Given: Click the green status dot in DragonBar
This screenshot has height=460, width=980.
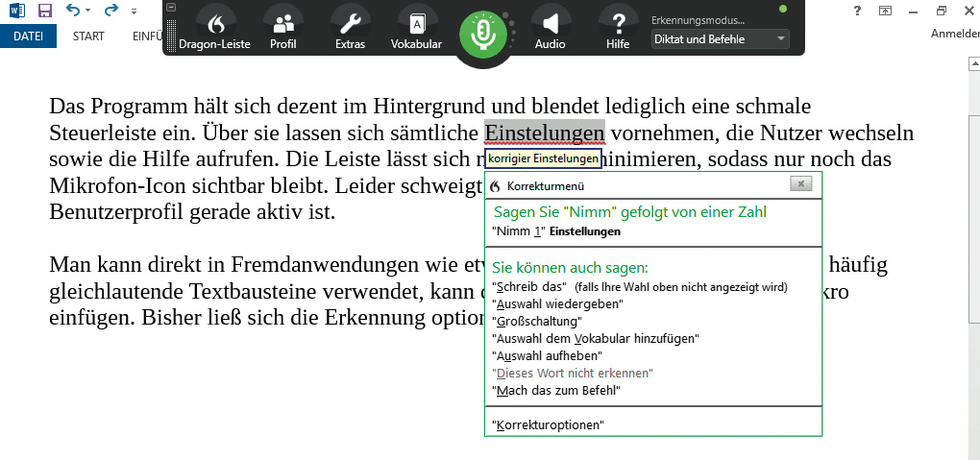Looking at the screenshot, I should 783,9.
